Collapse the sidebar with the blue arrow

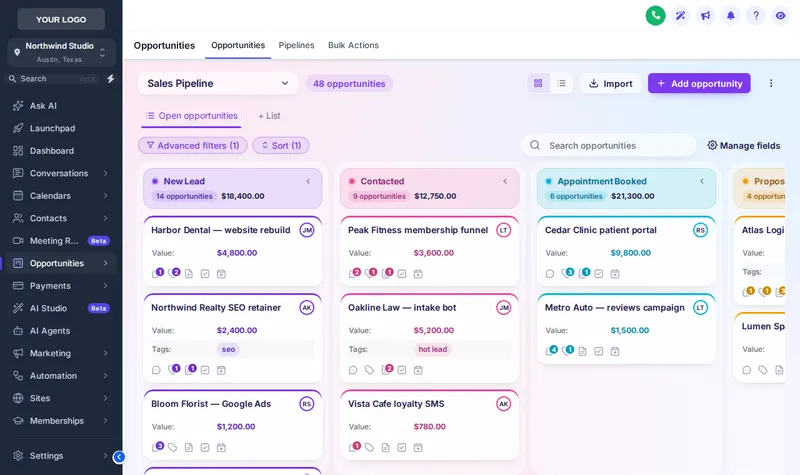[119, 457]
